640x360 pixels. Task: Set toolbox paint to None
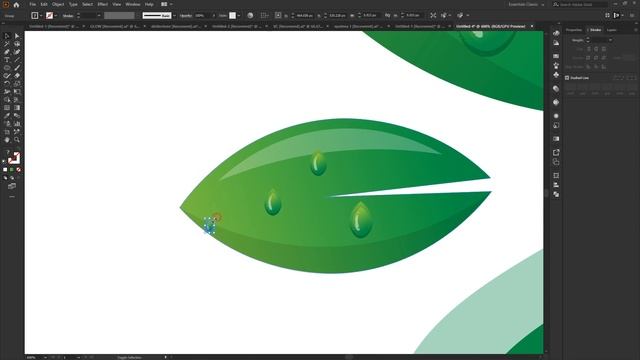[x=18, y=169]
